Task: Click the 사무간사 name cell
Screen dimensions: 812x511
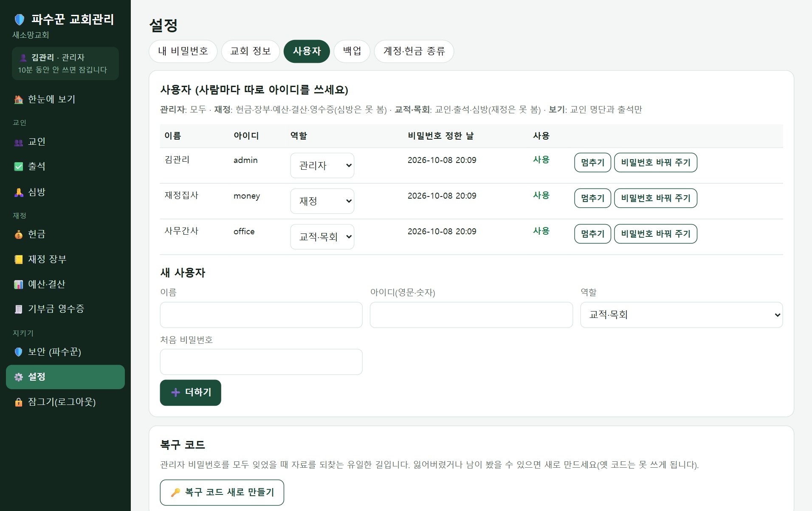Action: (x=181, y=231)
